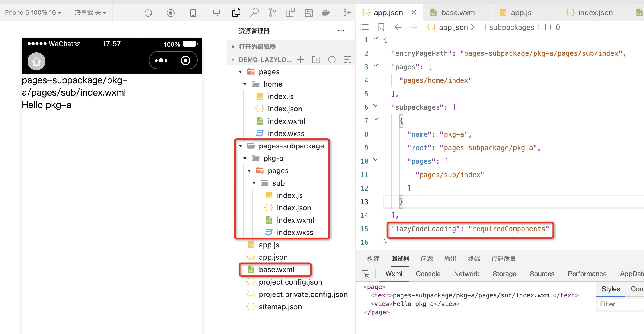Collapse the pkg-a folder

tap(245, 158)
